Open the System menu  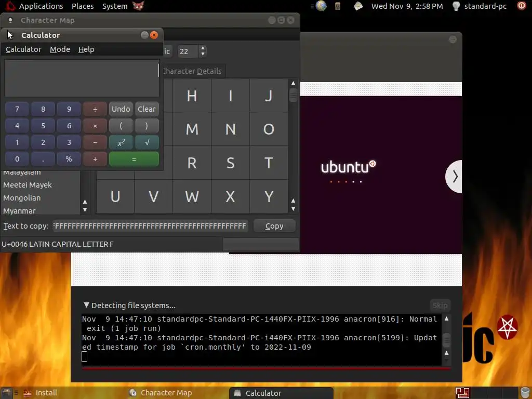tap(115, 6)
